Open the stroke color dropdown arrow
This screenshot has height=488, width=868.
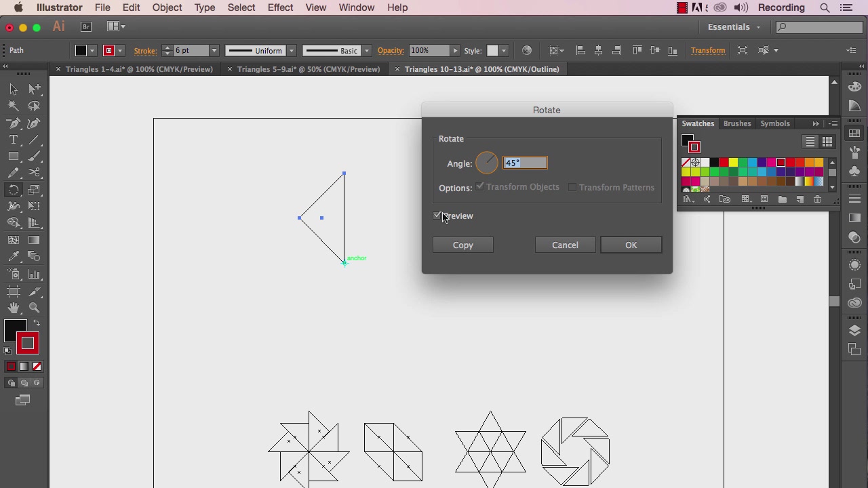119,51
